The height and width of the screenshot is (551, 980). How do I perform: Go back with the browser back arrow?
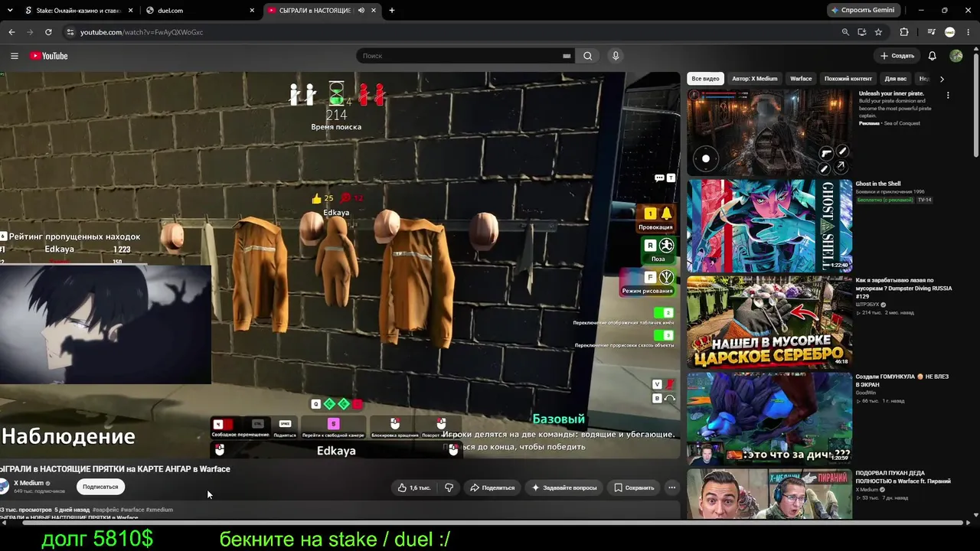click(11, 32)
